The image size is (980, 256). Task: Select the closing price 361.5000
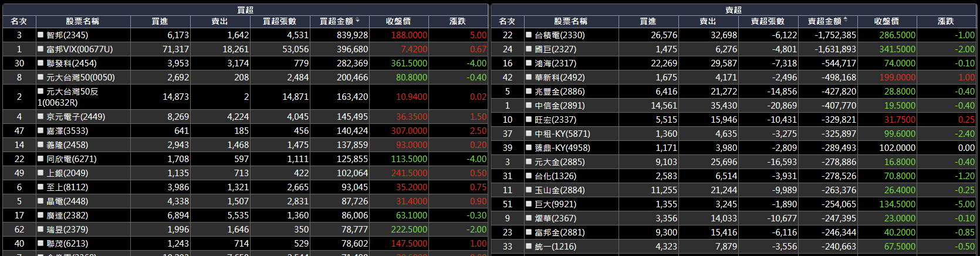(409, 63)
